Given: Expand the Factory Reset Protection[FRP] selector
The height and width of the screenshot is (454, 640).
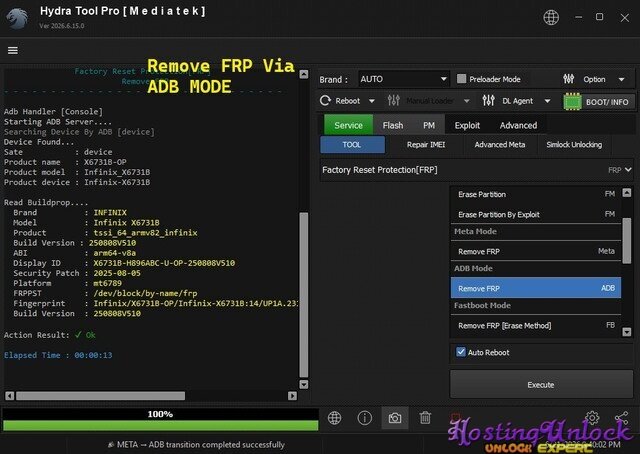Looking at the screenshot, I should [476, 170].
